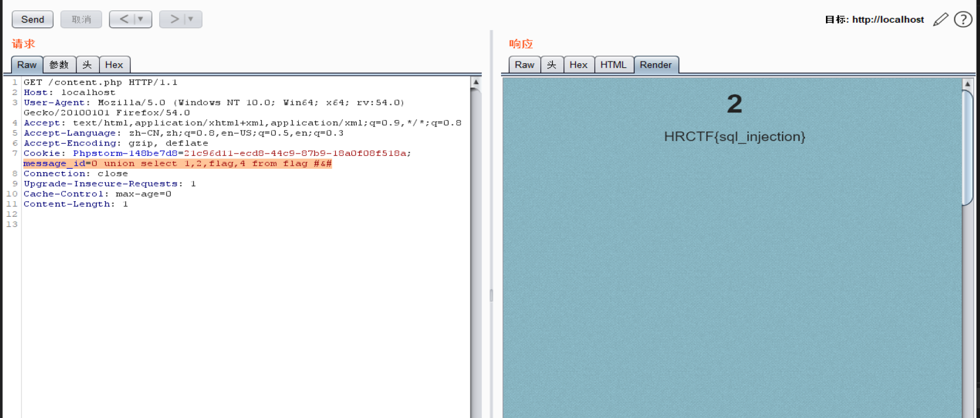Click the Cookie Phpstorm header line

click(x=217, y=153)
